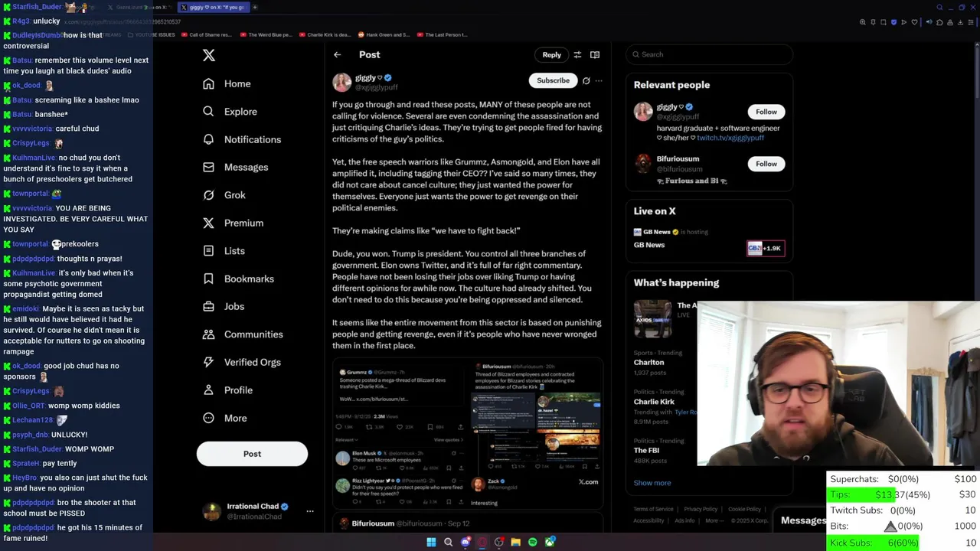
Task: Open the quoted Bifuriousum post from Sep 12
Action: click(x=468, y=523)
